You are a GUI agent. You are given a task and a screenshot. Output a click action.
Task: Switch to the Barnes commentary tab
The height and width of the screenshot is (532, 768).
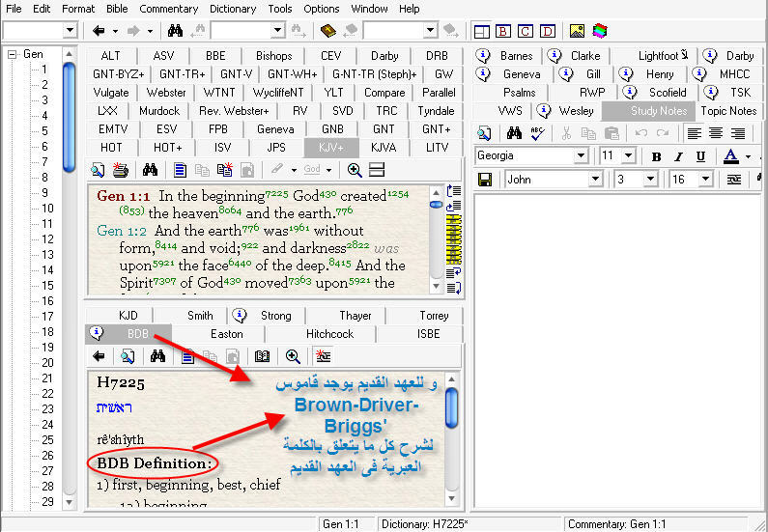click(x=508, y=56)
